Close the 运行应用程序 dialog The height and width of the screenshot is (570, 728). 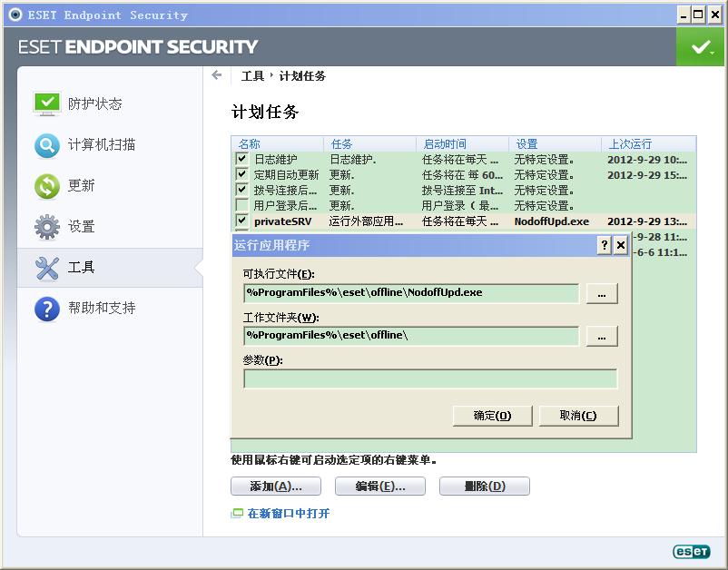click(x=621, y=245)
